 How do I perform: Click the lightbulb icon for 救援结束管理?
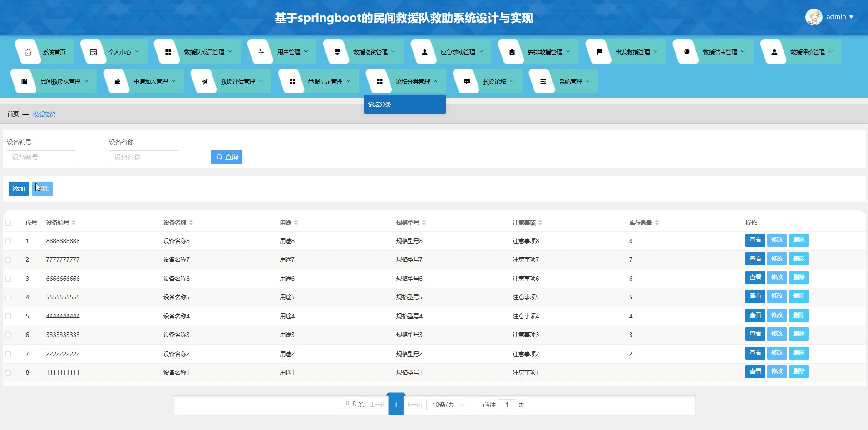(x=686, y=52)
